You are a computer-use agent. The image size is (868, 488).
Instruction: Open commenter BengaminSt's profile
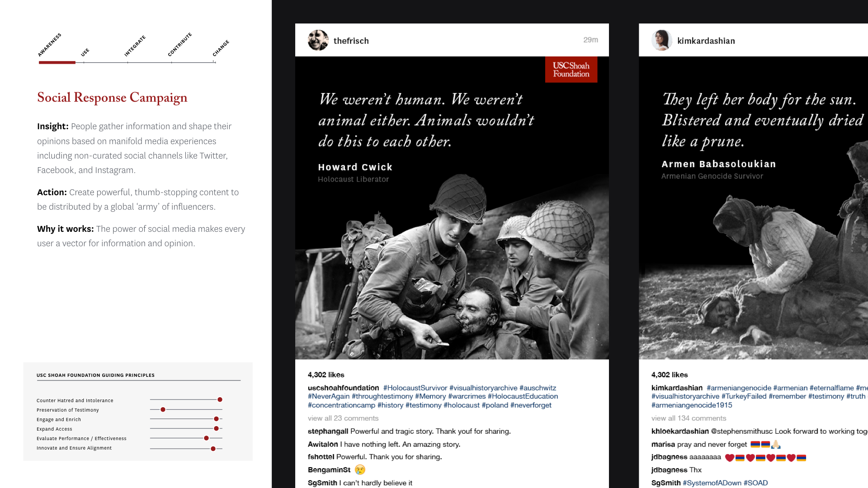tap(329, 470)
